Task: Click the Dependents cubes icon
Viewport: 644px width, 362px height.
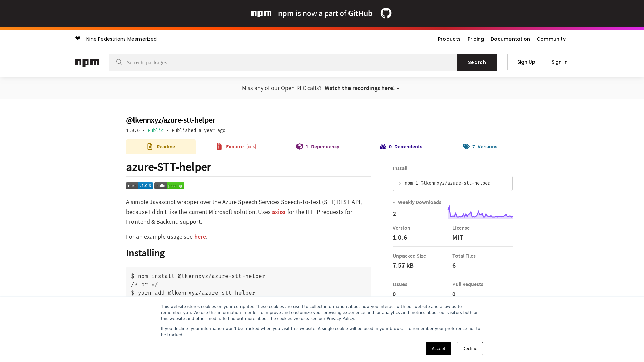Action: click(383, 147)
